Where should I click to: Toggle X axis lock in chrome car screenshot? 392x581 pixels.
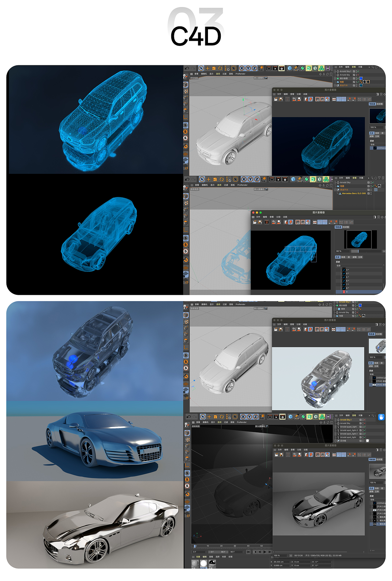point(243,416)
